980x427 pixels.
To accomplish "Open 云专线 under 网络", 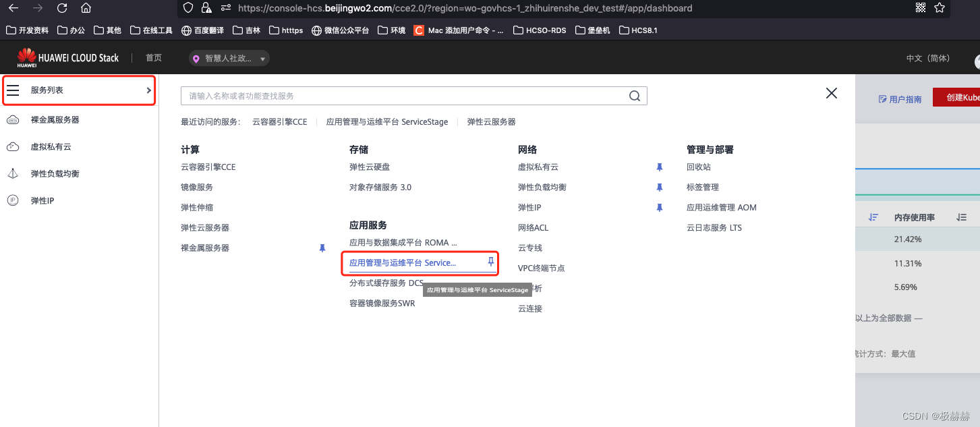I will tap(530, 248).
